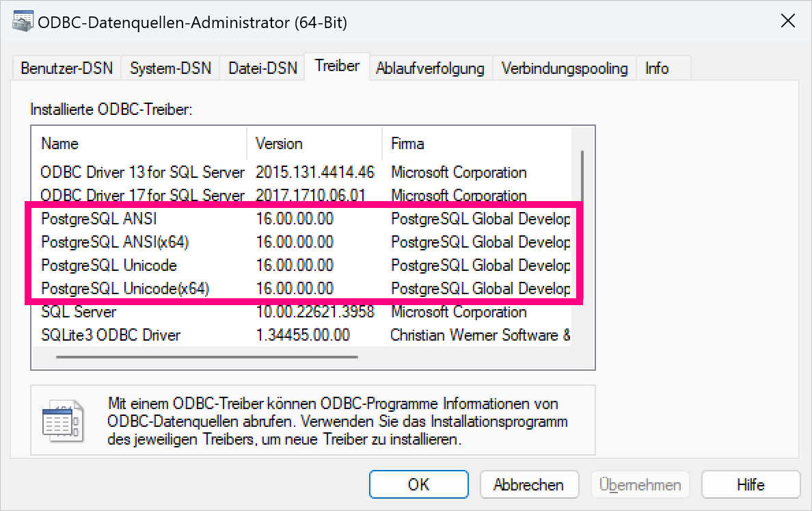This screenshot has width=812, height=511.
Task: Switch to the Benutzer-DSN tab
Action: point(66,68)
